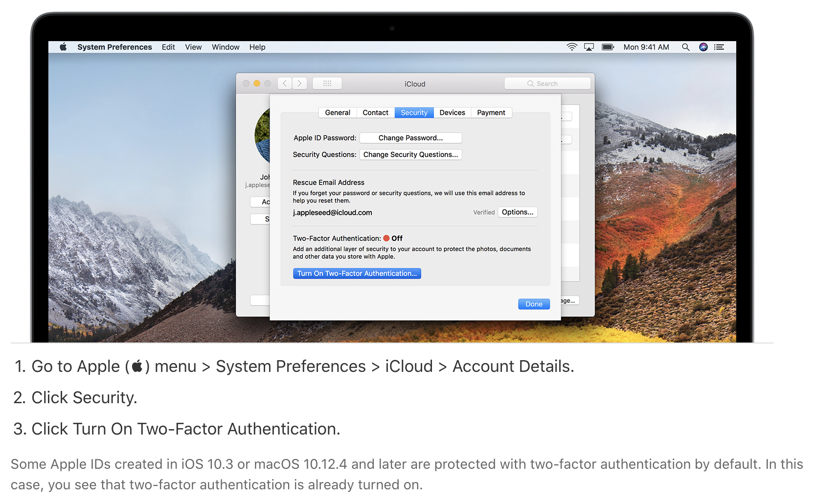Open the AirPlay display icon

(x=589, y=47)
